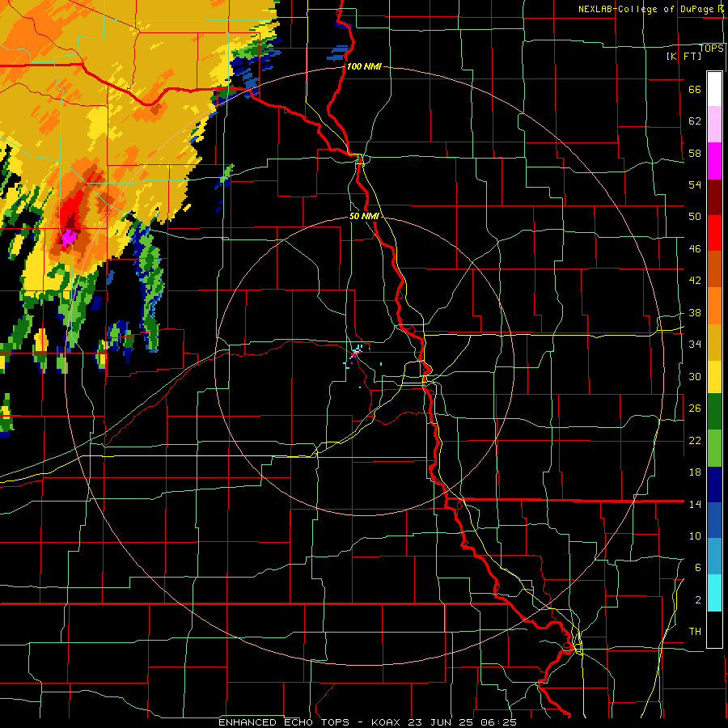This screenshot has height=728, width=728.
Task: Click the magenta storm core on the radar map
Action: [70, 237]
